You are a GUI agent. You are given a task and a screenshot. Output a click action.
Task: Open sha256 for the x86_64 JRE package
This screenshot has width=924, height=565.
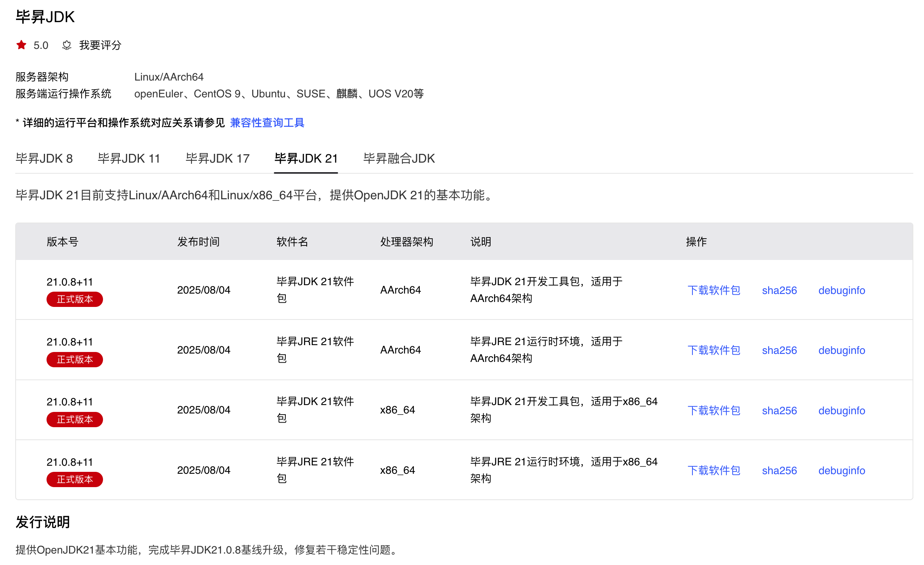(x=779, y=471)
